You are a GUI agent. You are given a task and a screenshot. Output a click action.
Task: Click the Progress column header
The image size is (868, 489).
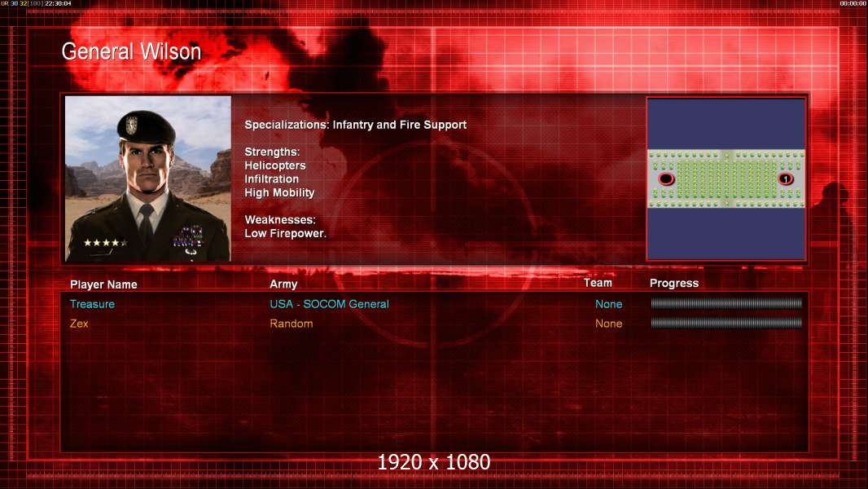tap(674, 284)
